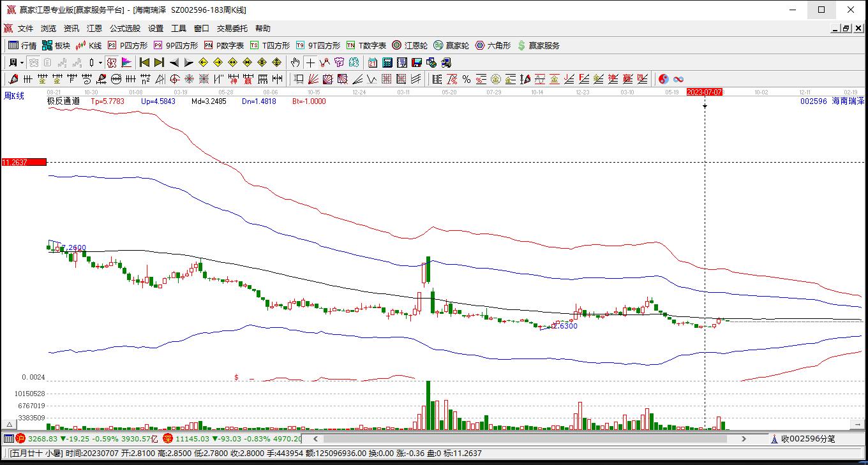
Task: Toggle the 极反通道 indicator button
Action: pos(63,101)
